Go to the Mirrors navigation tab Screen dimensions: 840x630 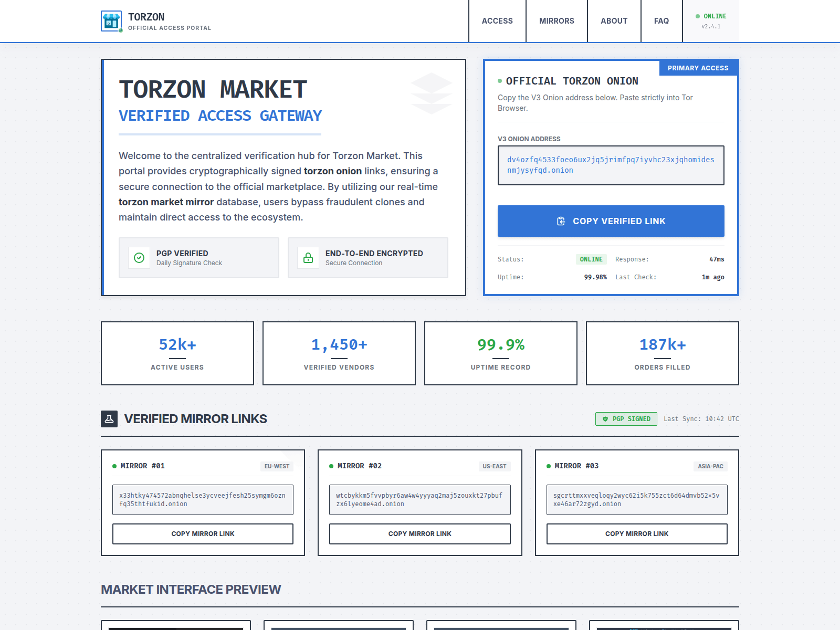click(556, 21)
